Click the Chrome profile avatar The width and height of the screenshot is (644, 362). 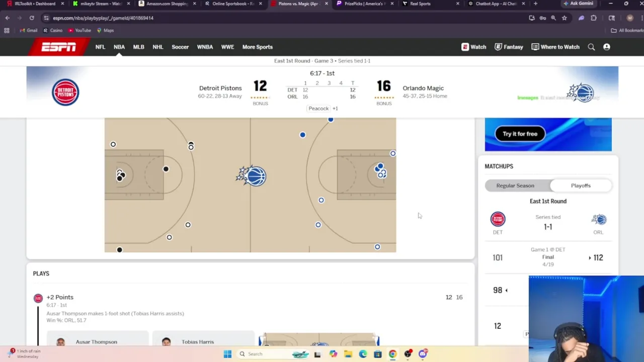coord(630,18)
